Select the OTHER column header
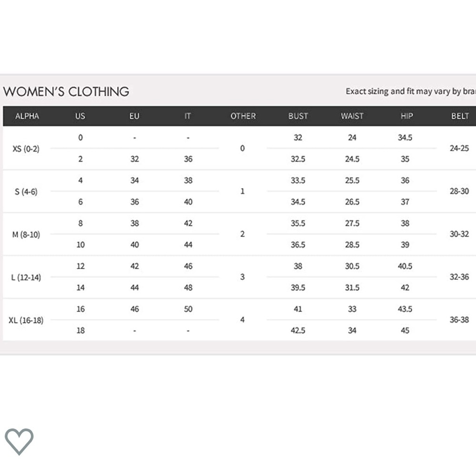This screenshot has width=476, height=476. point(243,116)
